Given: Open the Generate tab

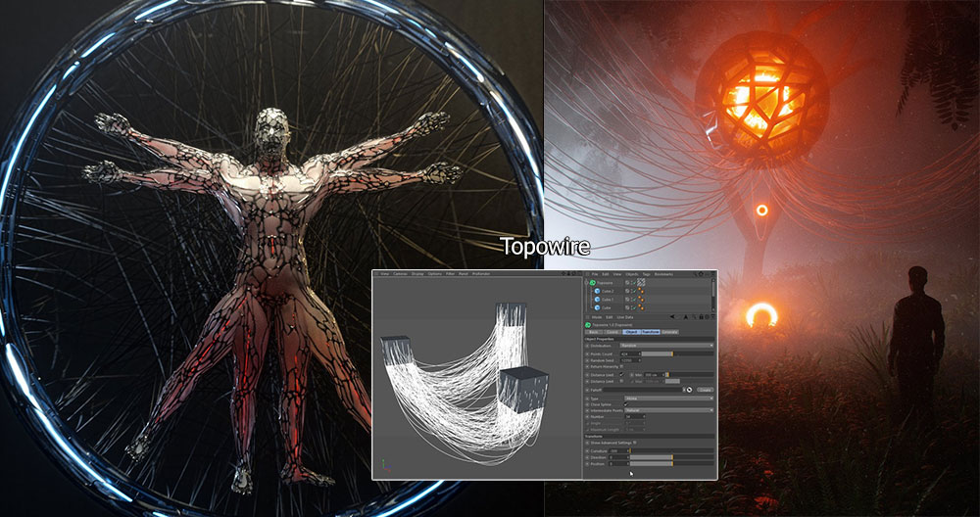Looking at the screenshot, I should point(670,332).
